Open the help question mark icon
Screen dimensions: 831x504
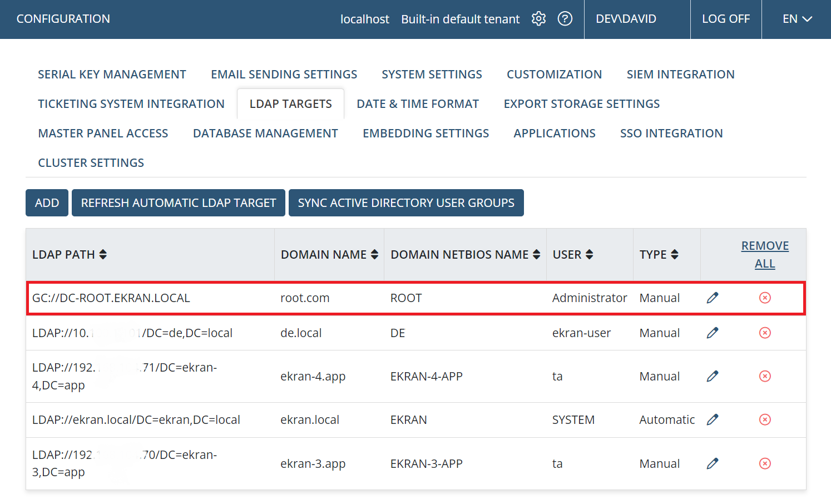click(565, 19)
